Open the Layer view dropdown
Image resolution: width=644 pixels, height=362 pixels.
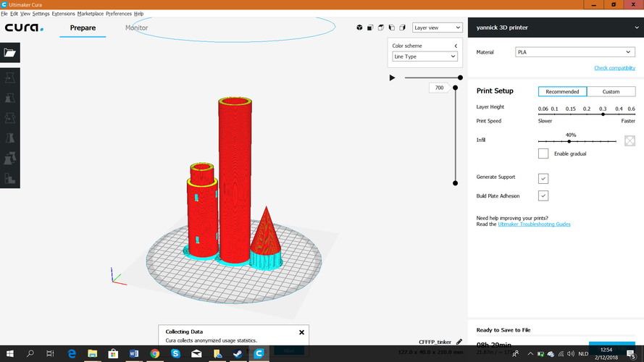click(x=437, y=28)
